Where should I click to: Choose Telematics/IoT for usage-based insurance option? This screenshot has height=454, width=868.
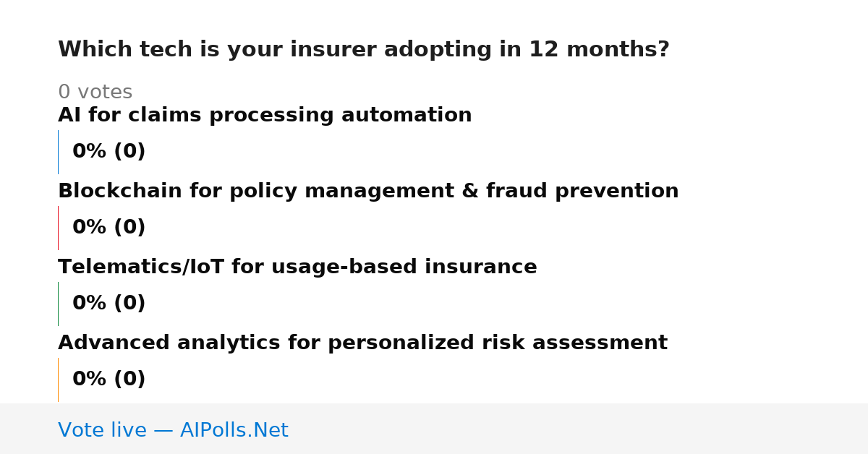(297, 267)
